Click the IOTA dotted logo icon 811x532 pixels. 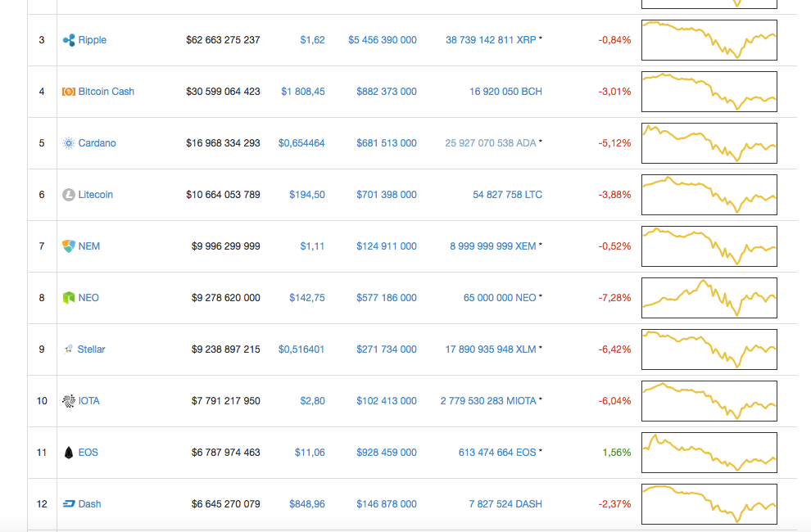68,401
